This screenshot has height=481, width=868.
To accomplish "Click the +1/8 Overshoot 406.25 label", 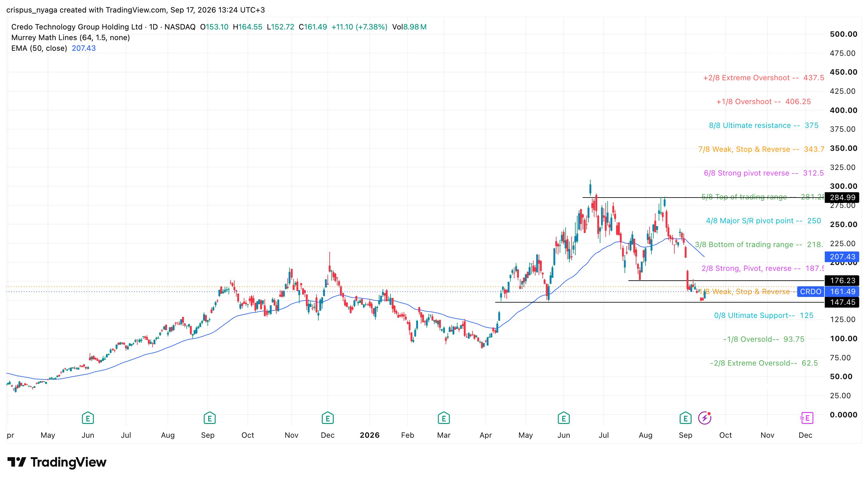I will [764, 102].
